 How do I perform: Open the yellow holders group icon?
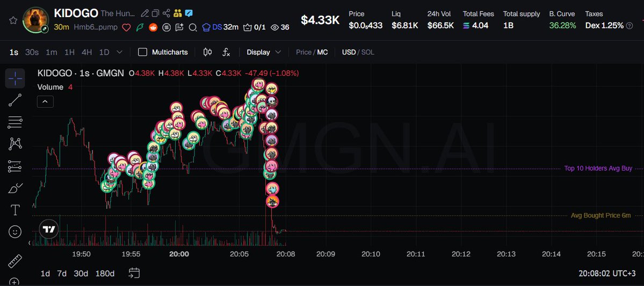tap(177, 13)
